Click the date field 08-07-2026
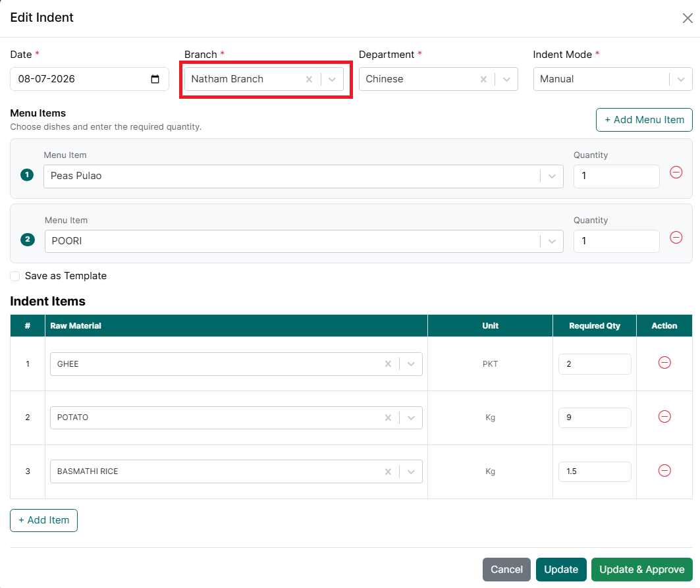Screen dimensions: 700x588 tap(90, 79)
